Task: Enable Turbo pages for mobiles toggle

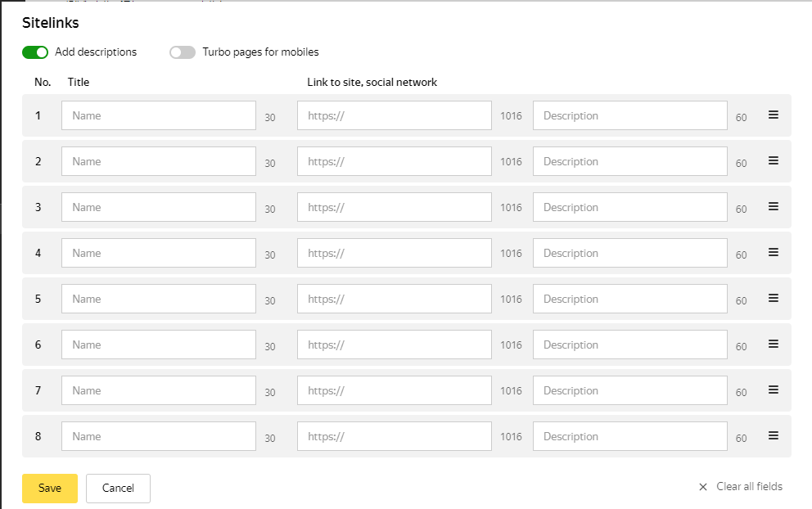Action: (x=183, y=52)
